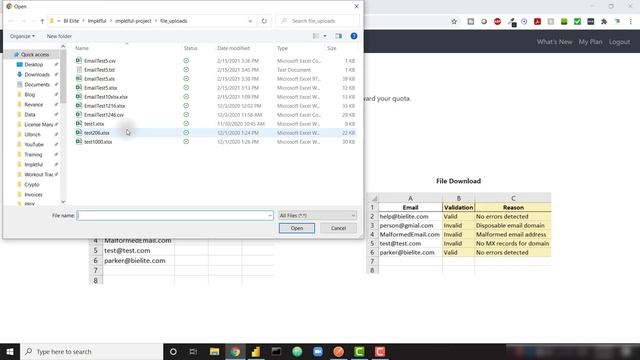Viewport: 640px width, 360px height.
Task: Select the file EmailTest5.csv
Action: point(100,61)
